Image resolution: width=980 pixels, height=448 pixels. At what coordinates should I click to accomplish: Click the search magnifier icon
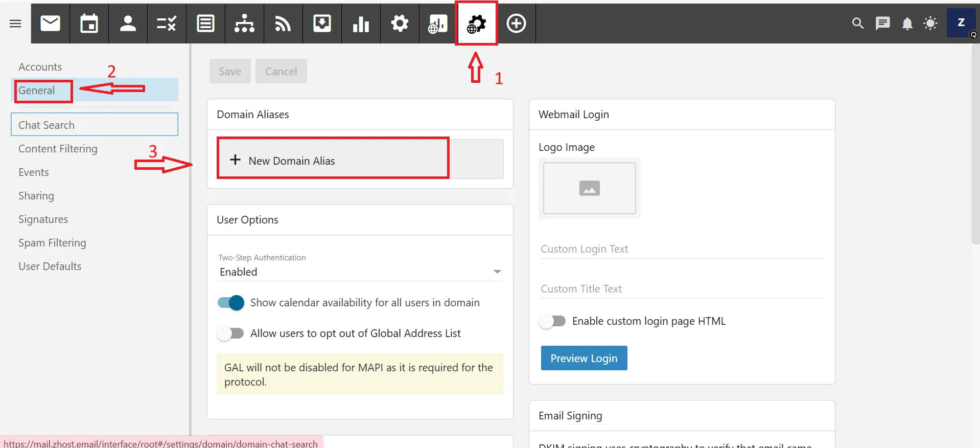tap(858, 24)
